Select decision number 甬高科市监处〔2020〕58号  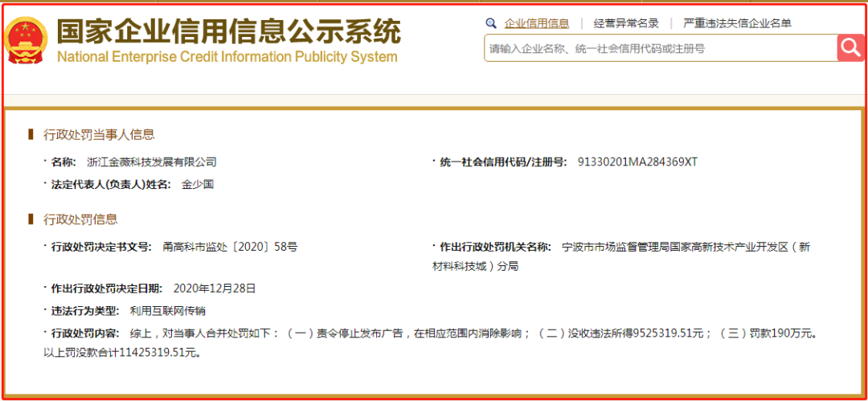pyautogui.click(x=231, y=247)
